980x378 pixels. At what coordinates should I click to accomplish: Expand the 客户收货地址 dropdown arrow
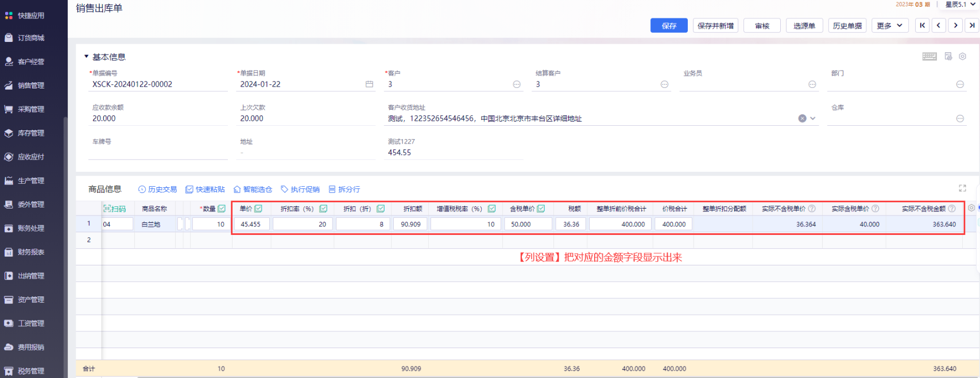[813, 118]
